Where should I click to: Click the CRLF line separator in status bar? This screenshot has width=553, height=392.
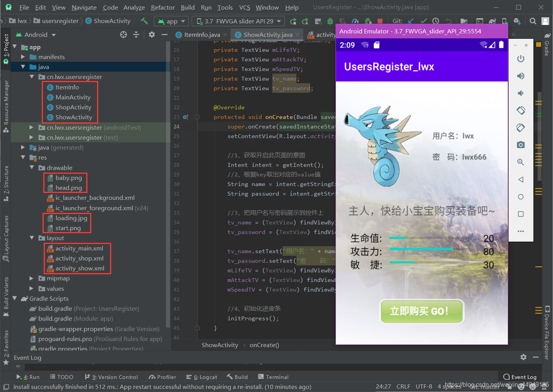pyautogui.click(x=403, y=387)
